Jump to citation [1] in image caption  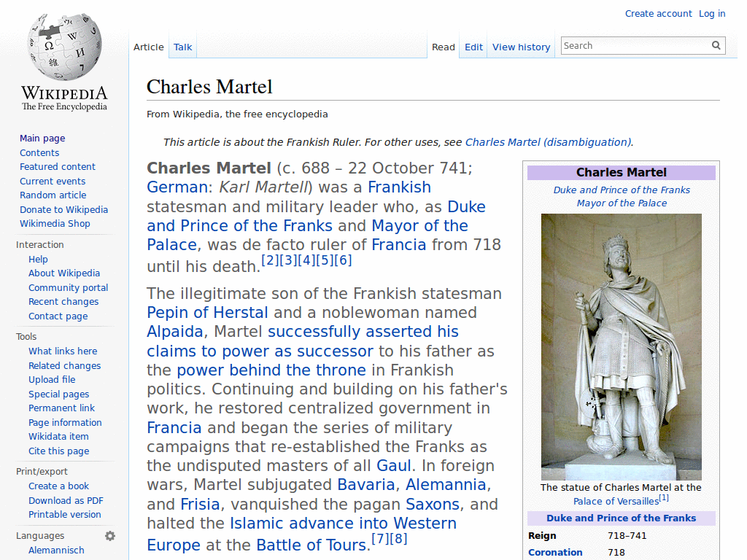point(664,498)
